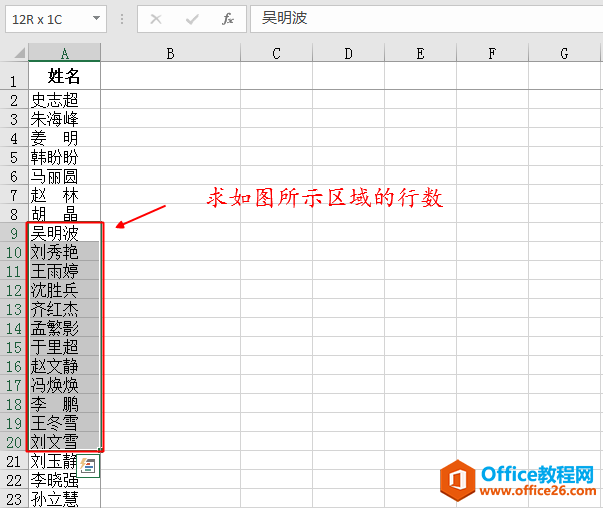Click the Name Box showing 12R x 1C
The height and width of the screenshot is (508, 603).
pyautogui.click(x=56, y=19)
